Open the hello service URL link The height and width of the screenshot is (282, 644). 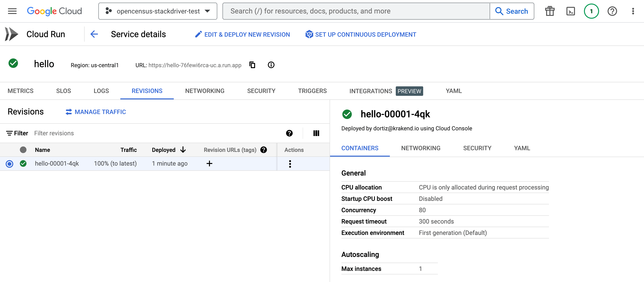point(195,65)
